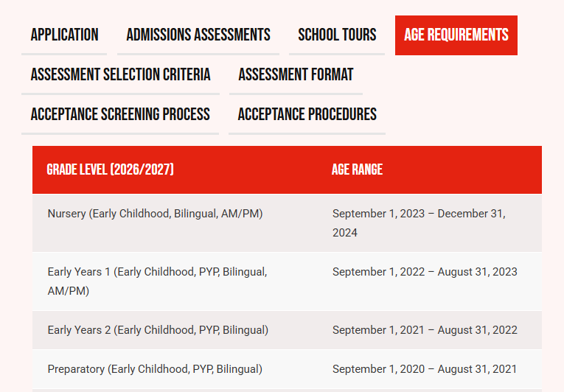Select the Nursery grade level cell
The height and width of the screenshot is (392, 564).
point(155,214)
